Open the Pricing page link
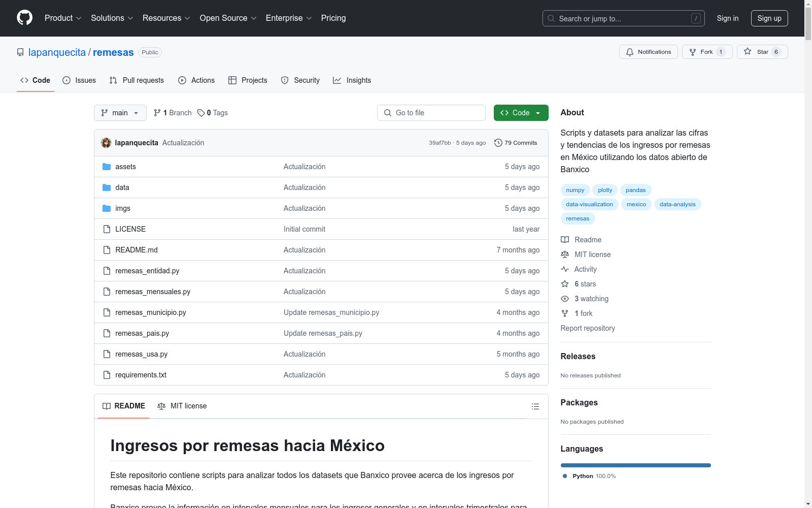This screenshot has width=812, height=508. tap(333, 18)
